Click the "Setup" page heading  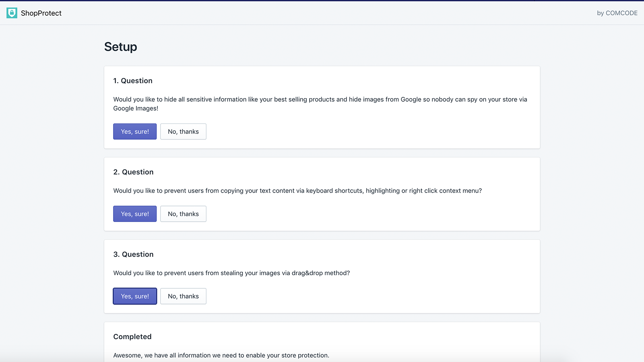point(120,47)
